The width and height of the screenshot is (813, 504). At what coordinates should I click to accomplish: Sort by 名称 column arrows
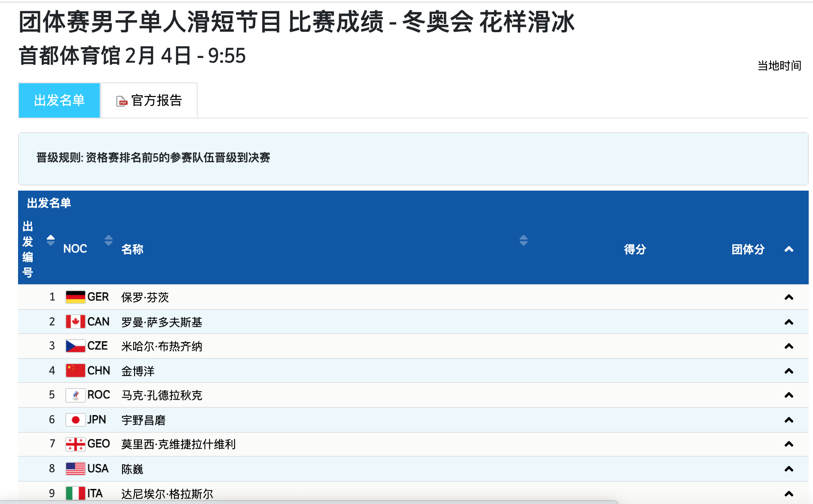(523, 240)
